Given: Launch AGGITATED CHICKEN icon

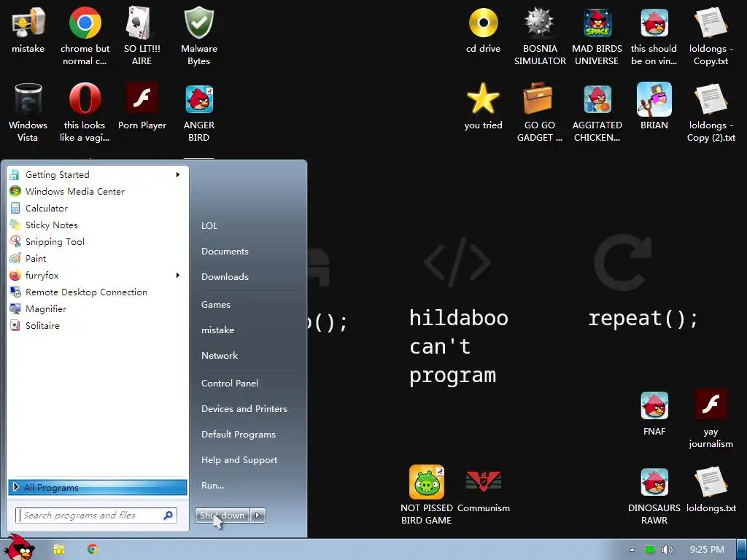Looking at the screenshot, I should [x=597, y=99].
